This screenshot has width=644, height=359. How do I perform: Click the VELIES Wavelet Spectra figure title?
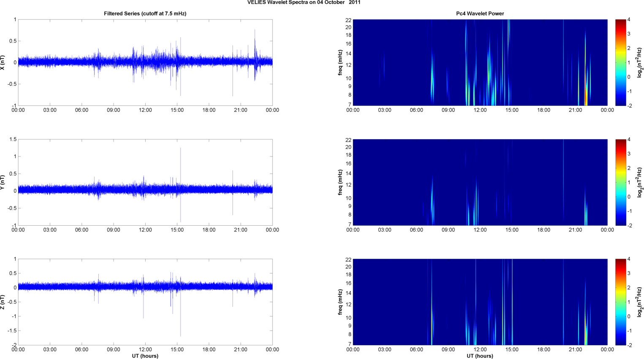pyautogui.click(x=304, y=3)
